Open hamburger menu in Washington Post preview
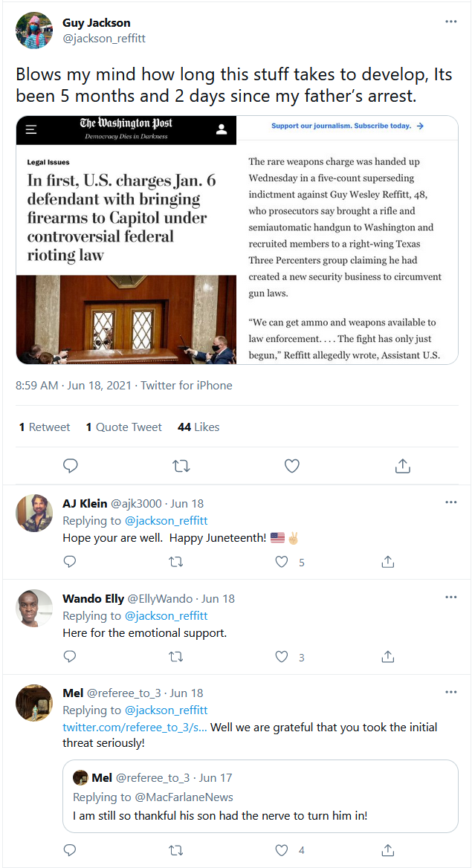The image size is (475, 868). point(31,129)
